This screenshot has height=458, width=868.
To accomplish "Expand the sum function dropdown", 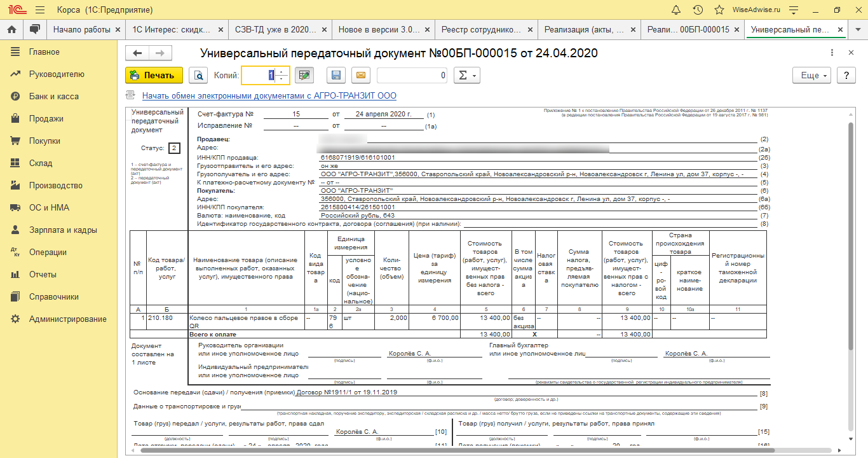I will 468,75.
